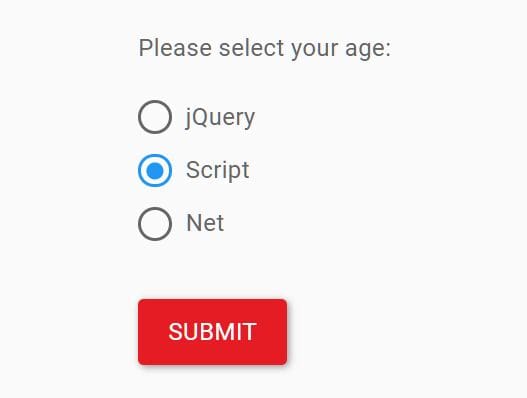
Task: Click the word 'age' in the heading
Action: tap(365, 50)
